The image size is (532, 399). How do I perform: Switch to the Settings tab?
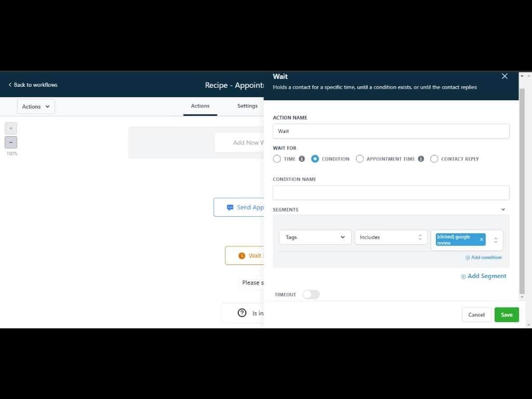pos(247,106)
